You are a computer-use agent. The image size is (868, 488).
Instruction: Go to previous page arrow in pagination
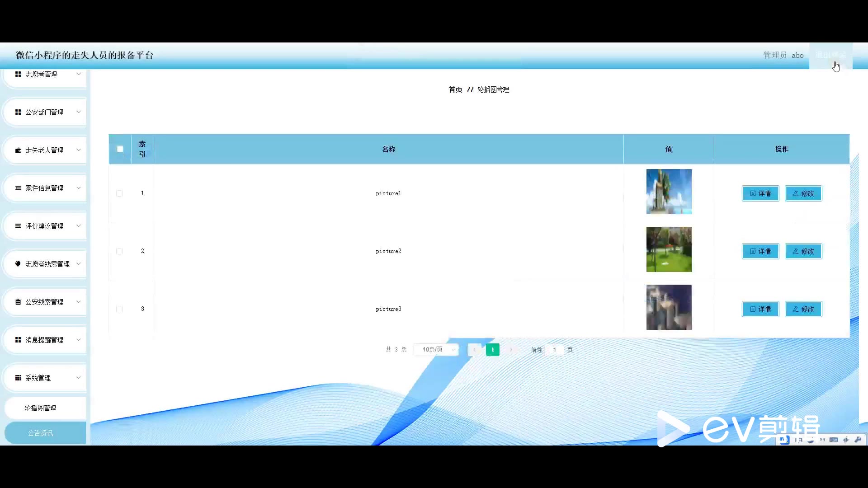tap(474, 349)
